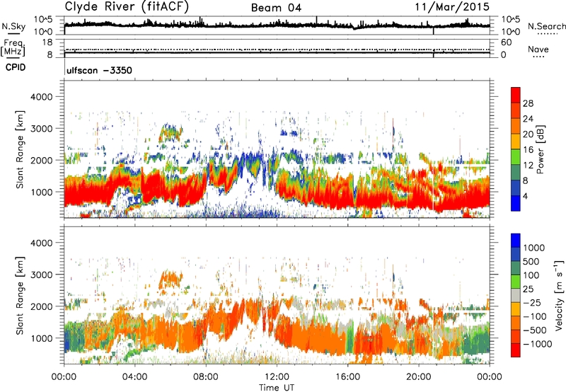Click the "08:00" time tick label

point(206,377)
